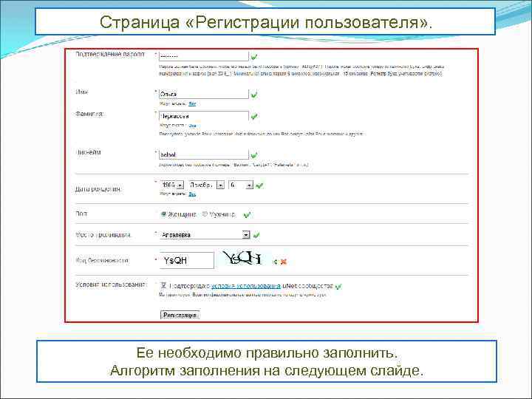The height and width of the screenshot is (399, 532).
Task: Click the visibility link under the surname field
Action: 192,126
